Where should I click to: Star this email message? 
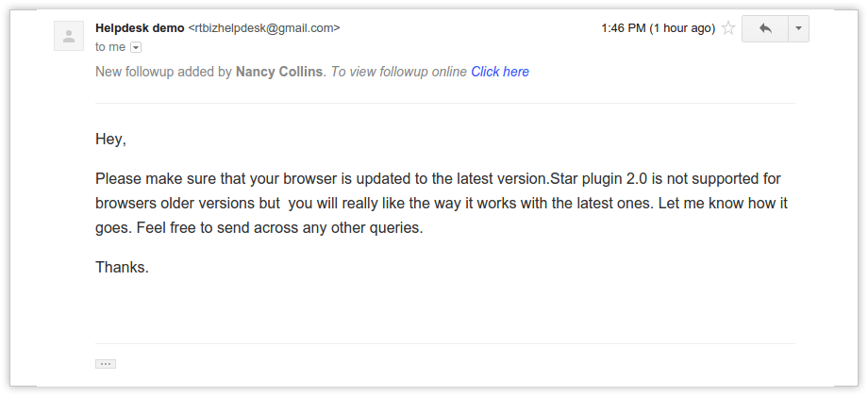(x=728, y=28)
